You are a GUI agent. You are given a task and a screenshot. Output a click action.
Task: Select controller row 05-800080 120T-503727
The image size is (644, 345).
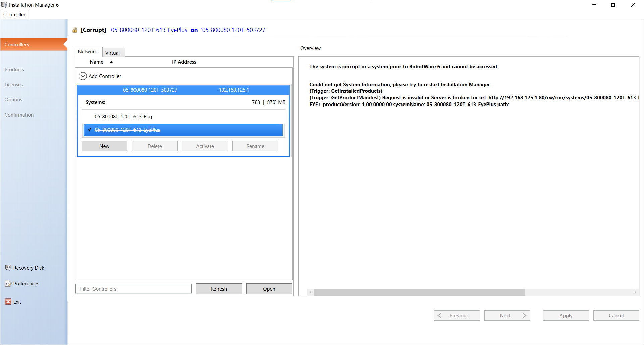183,90
